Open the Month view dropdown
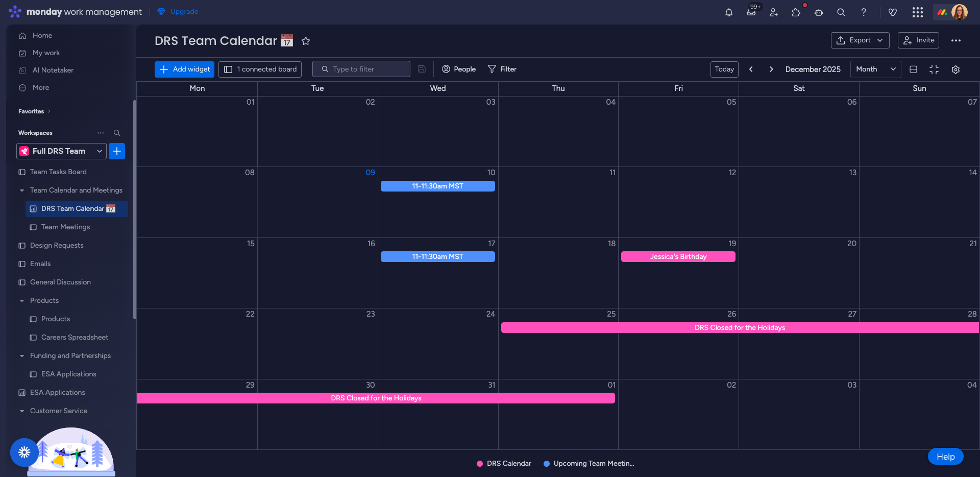Screen dimensions: 980x477 coord(875,69)
